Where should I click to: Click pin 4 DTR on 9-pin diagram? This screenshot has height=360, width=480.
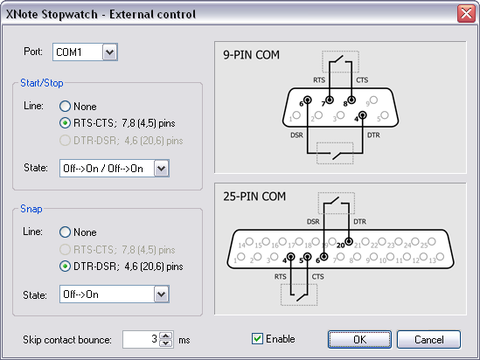(362, 115)
